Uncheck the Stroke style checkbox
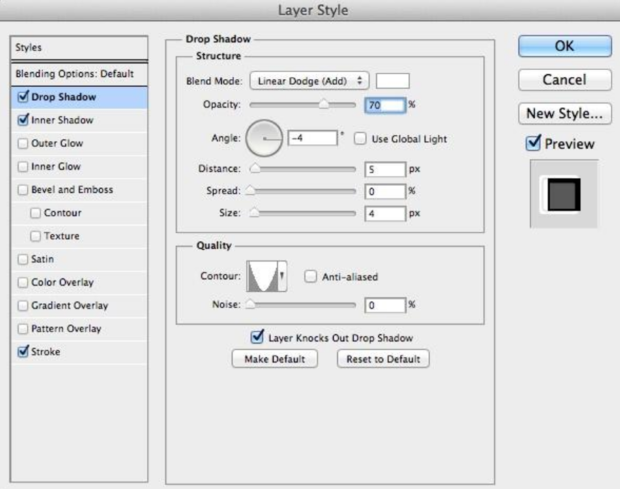The width and height of the screenshot is (620, 489). [23, 351]
